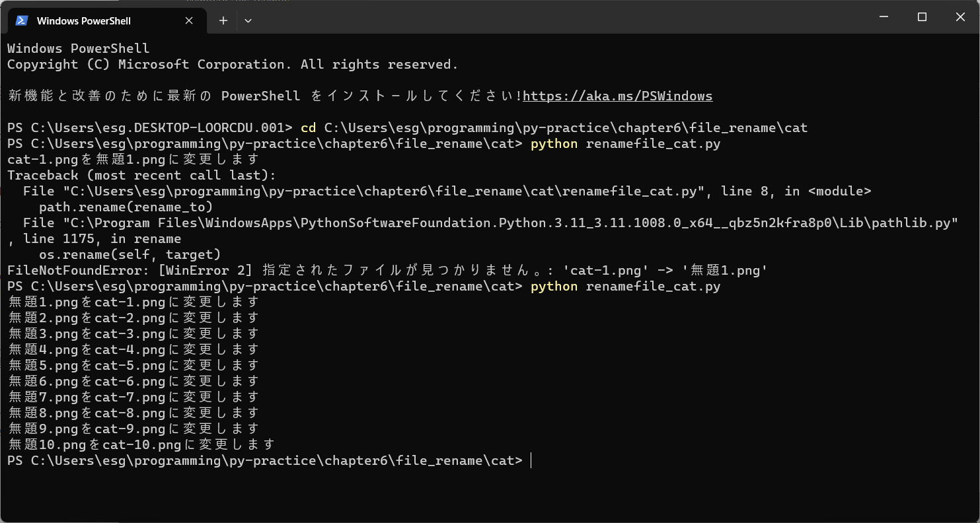
Task: Click the final empty prompt with the cursor
Action: (270, 460)
